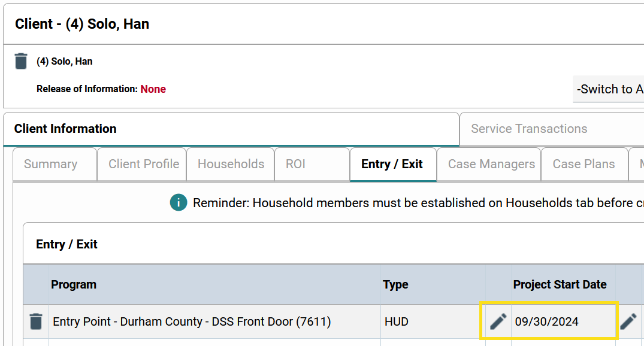644x346 pixels.
Task: Open the Entry Point - Durham County program entry
Action: [193, 321]
